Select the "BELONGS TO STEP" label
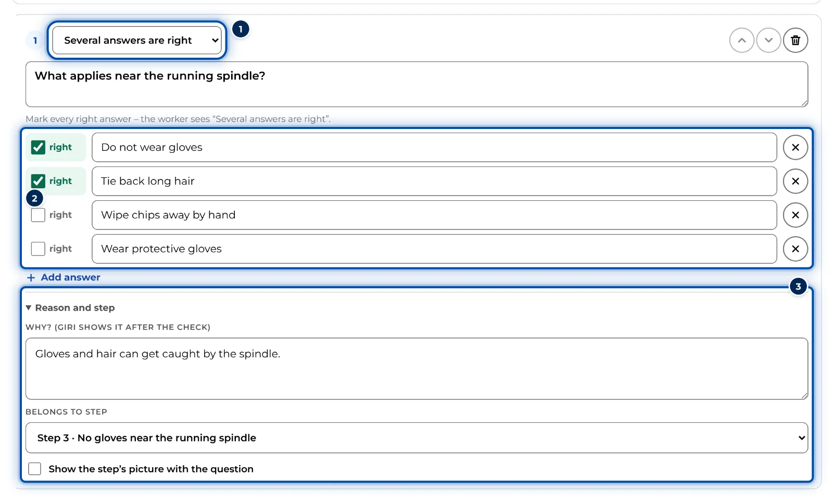Image resolution: width=833 pixels, height=504 pixels. tap(66, 411)
